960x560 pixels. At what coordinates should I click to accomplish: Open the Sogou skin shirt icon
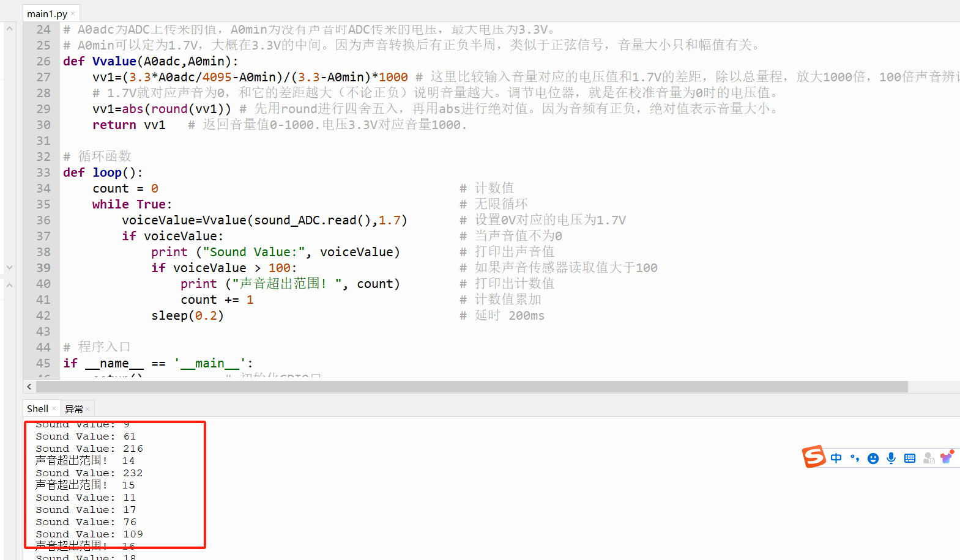click(947, 457)
